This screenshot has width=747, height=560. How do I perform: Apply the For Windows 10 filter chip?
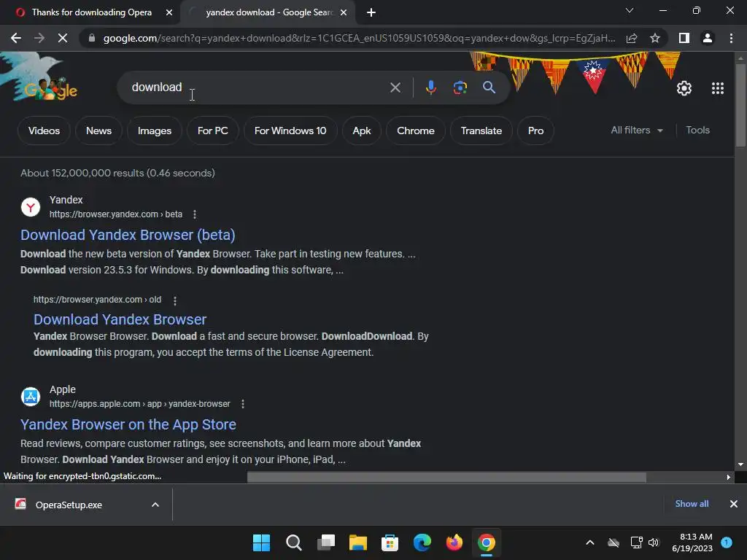[x=290, y=131]
